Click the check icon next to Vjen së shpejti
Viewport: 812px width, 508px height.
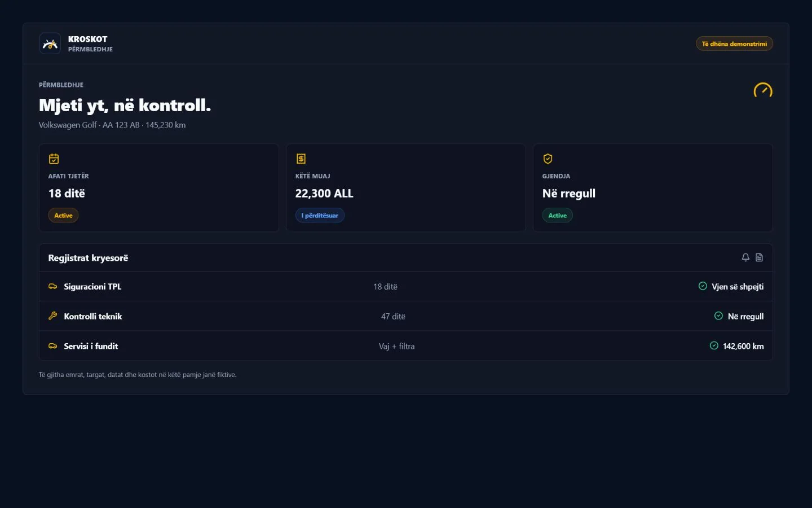pos(703,286)
